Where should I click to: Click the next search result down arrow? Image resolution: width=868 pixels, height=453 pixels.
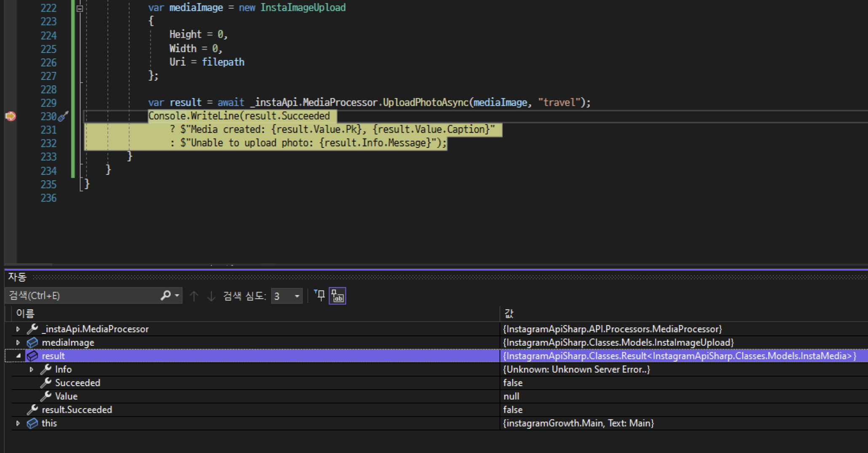tap(211, 296)
